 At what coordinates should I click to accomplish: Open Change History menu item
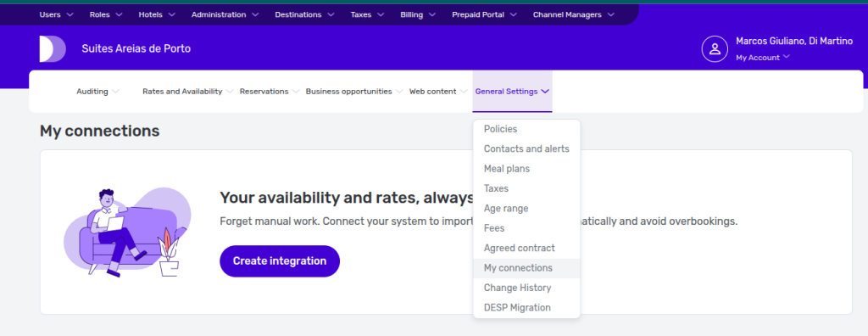click(526, 288)
